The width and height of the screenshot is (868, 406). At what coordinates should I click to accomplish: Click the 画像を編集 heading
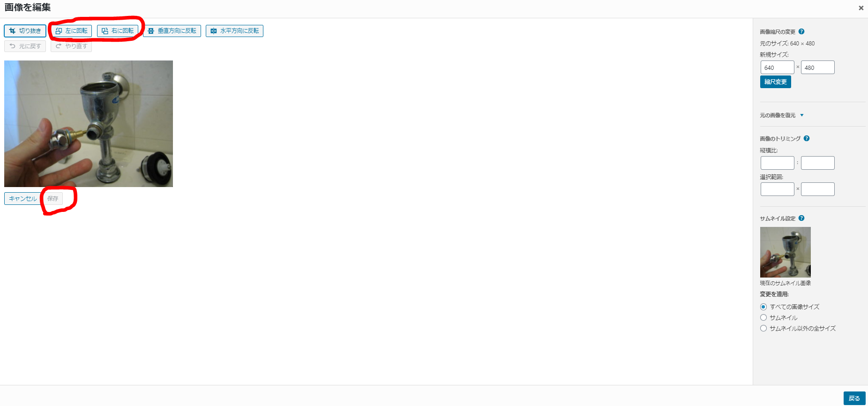point(28,8)
